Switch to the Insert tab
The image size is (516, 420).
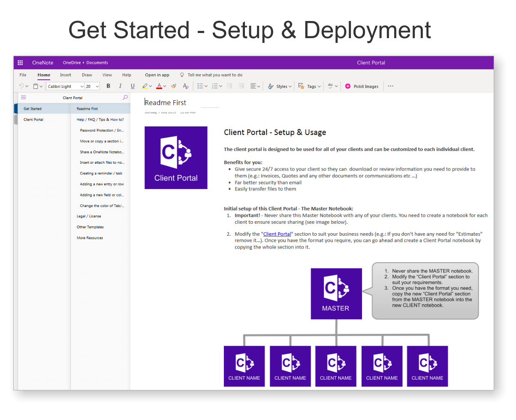tap(66, 75)
